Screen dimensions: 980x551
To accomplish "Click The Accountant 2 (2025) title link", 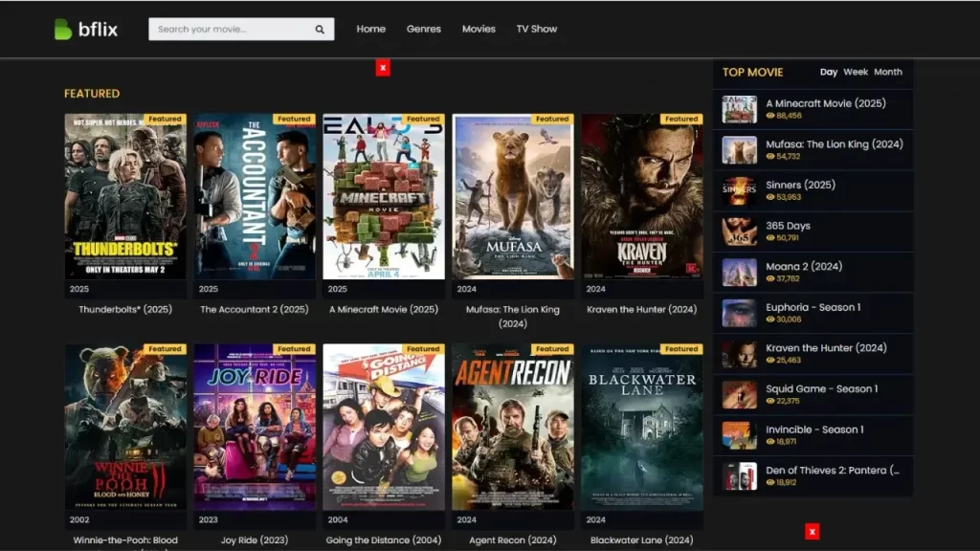I will pos(255,309).
